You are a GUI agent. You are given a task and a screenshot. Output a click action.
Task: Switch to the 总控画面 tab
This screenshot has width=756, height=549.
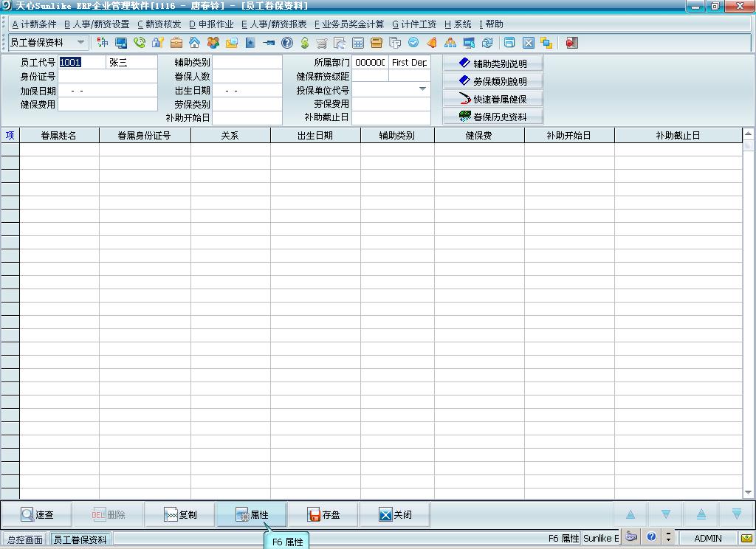click(25, 539)
